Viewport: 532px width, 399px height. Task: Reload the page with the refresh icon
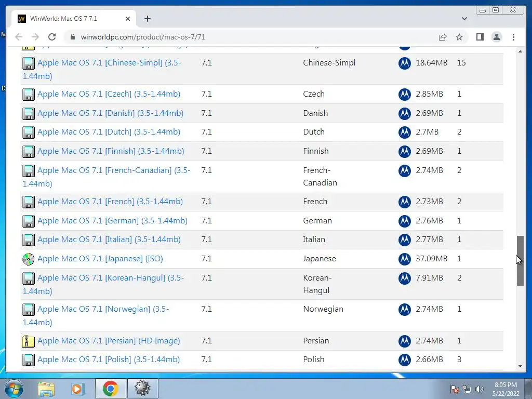tap(52, 37)
